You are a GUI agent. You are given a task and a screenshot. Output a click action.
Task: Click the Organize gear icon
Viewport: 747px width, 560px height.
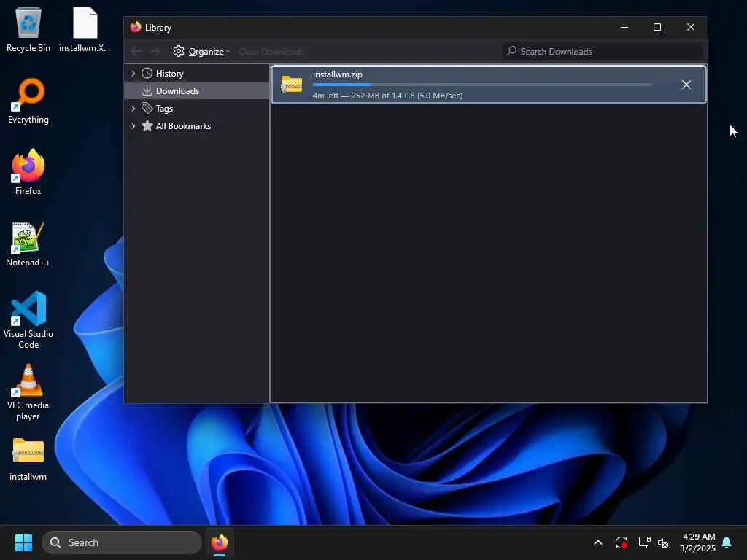179,51
